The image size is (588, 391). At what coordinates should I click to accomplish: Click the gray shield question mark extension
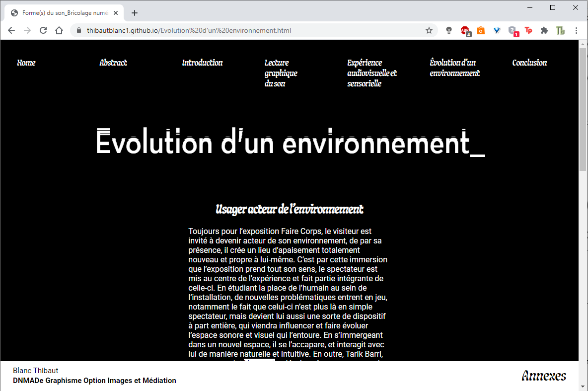(513, 30)
